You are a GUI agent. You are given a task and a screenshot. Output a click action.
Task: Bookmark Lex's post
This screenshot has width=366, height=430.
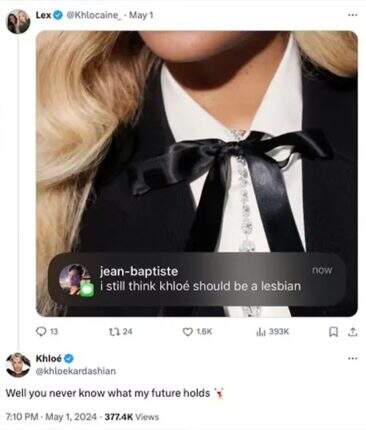pos(333,331)
